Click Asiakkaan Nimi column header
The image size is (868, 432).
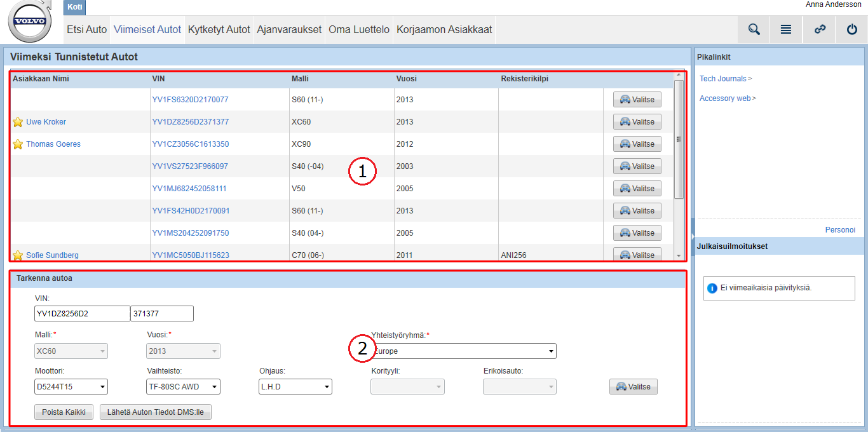pyautogui.click(x=41, y=79)
